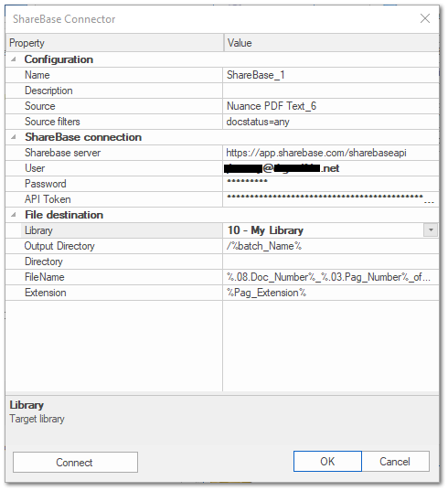Collapse the Configuration section

13,59
